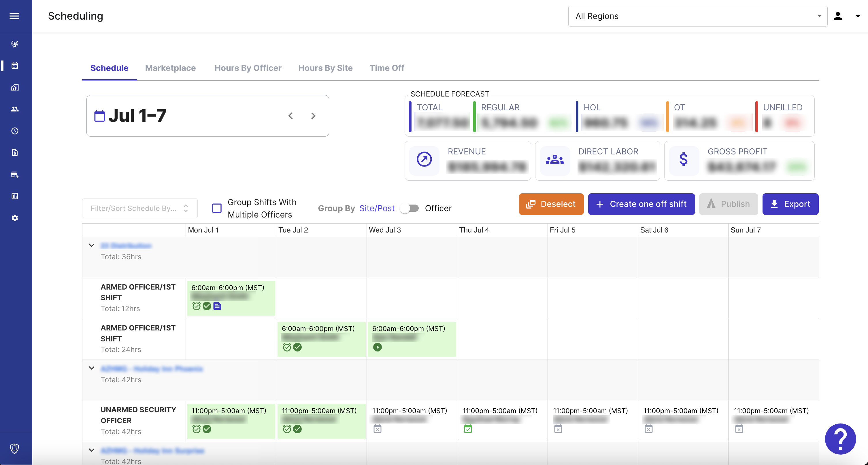The image size is (868, 465).
Task: Toggle Group By switch to Officer
Action: click(410, 208)
